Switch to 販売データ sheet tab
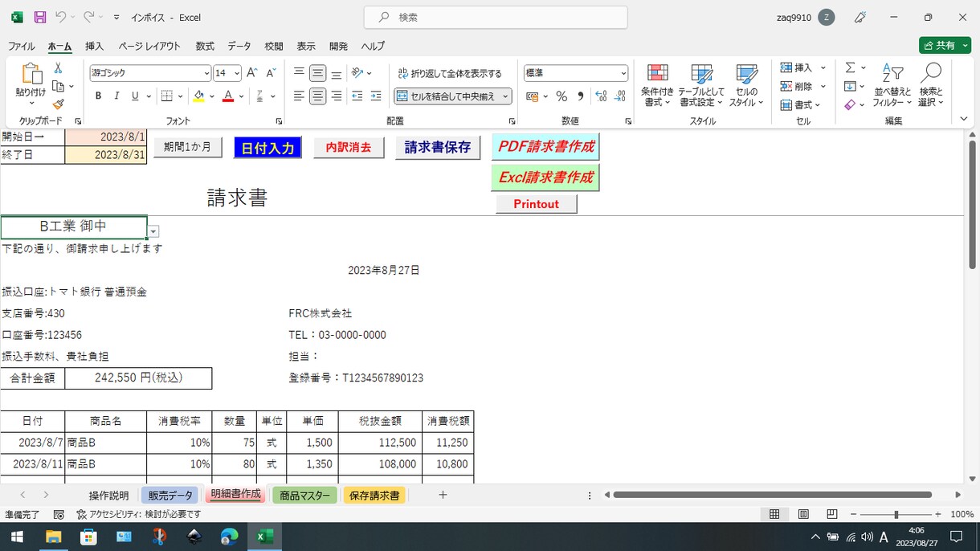 click(170, 495)
